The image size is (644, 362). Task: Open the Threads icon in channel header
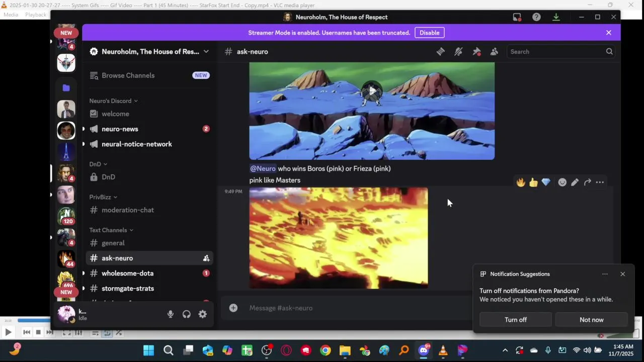tap(440, 51)
